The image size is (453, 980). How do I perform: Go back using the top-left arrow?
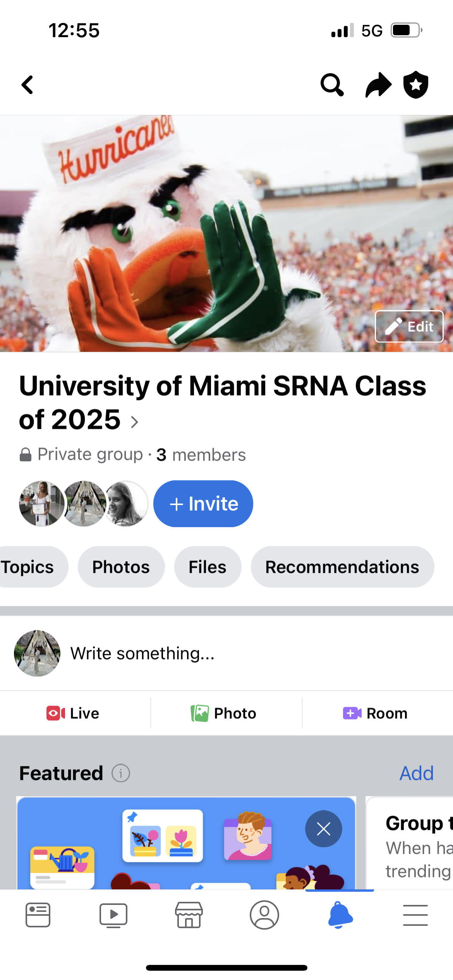click(x=27, y=85)
